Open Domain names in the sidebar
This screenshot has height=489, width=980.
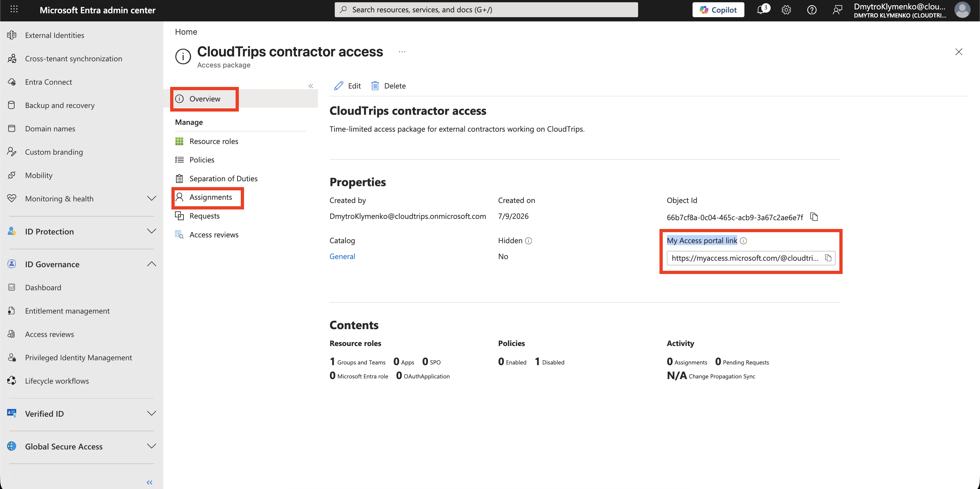point(50,129)
